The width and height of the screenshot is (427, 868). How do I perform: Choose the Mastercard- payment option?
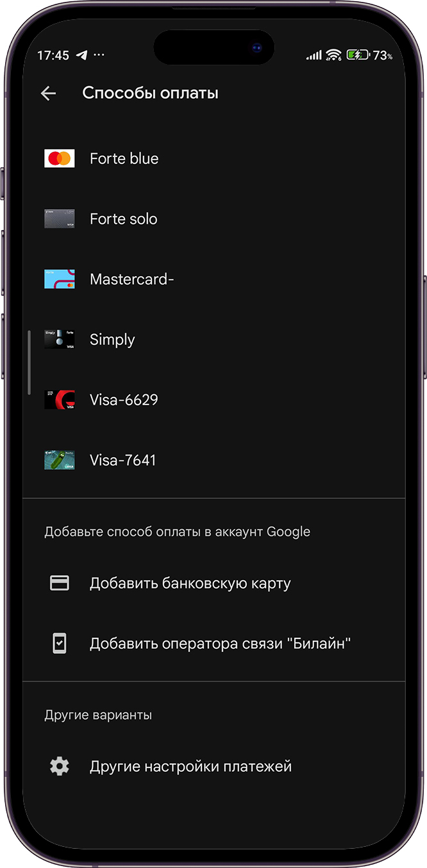214,279
